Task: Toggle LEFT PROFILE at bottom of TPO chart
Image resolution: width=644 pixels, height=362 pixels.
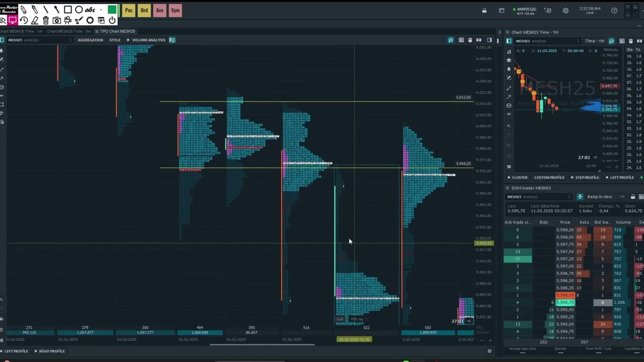Action: point(16,351)
